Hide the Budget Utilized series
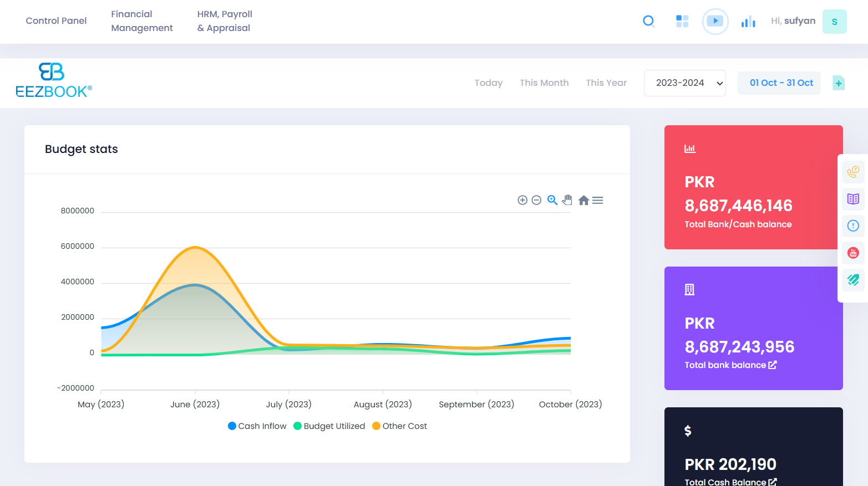This screenshot has height=486, width=868. (x=329, y=426)
